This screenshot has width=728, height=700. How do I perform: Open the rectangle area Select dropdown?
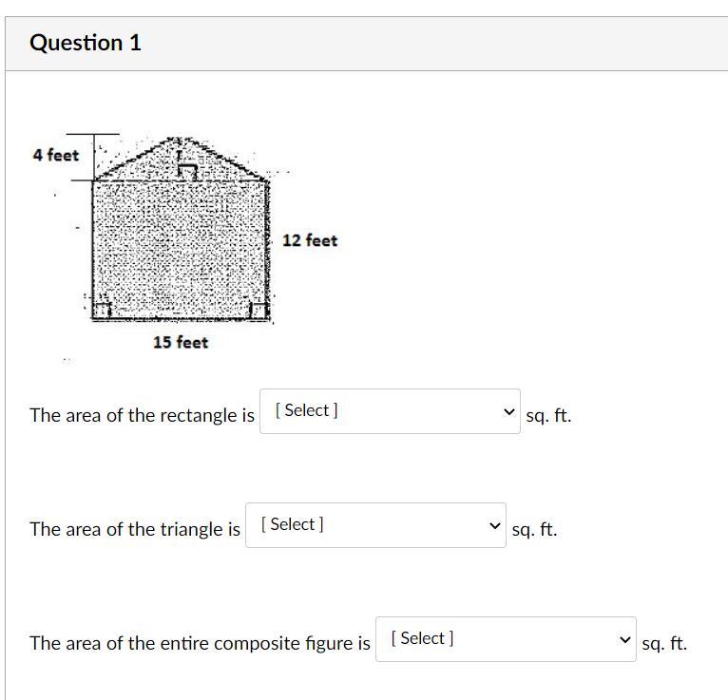point(390,411)
